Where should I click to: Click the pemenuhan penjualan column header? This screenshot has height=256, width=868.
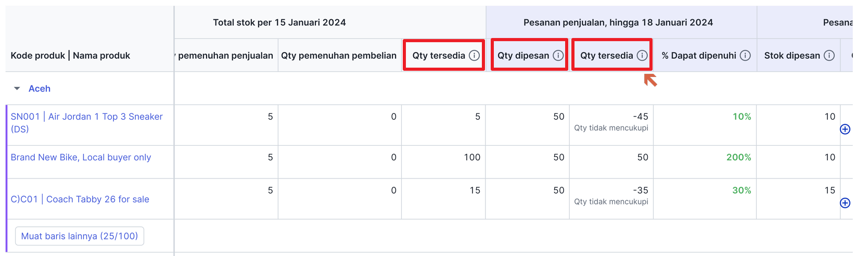pyautogui.click(x=225, y=56)
